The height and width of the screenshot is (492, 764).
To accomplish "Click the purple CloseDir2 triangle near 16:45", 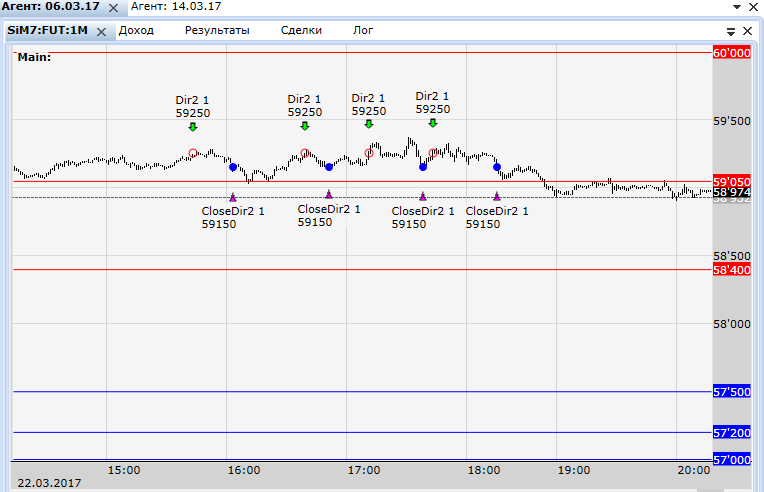I will pyautogui.click(x=329, y=195).
